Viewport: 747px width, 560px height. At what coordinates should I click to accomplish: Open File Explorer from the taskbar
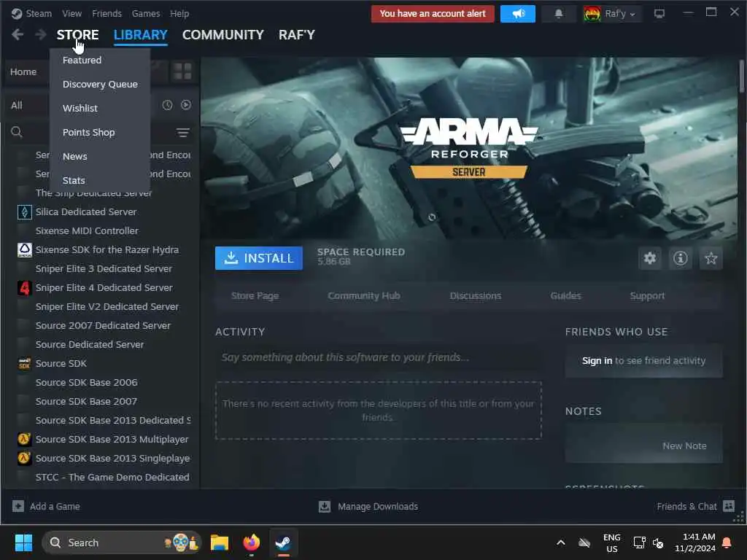pyautogui.click(x=220, y=542)
